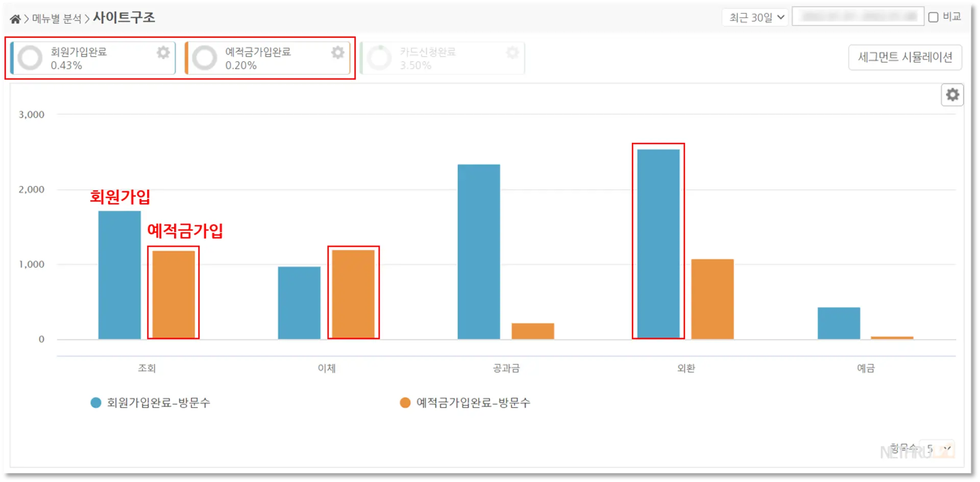980x482 pixels.
Task: Click the blurred date range field
Action: click(858, 16)
